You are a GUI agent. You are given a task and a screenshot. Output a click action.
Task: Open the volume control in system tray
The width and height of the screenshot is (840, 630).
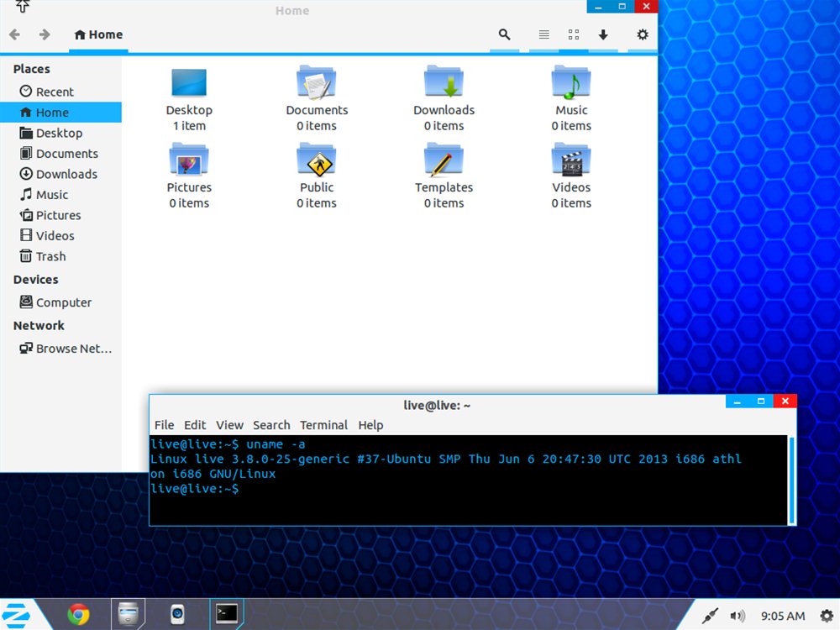pyautogui.click(x=738, y=616)
